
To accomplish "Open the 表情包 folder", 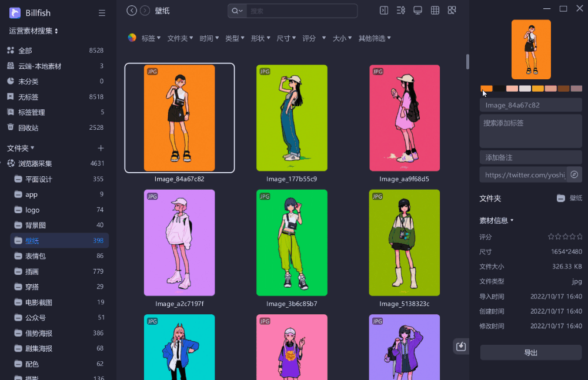I will click(x=59, y=256).
